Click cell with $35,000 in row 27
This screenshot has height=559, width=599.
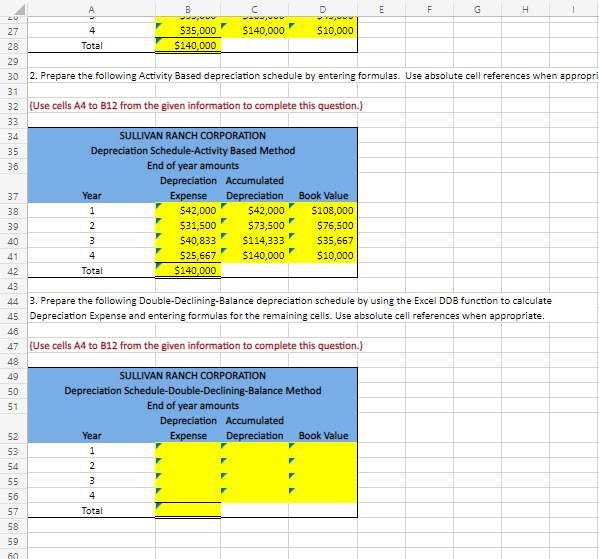[x=188, y=31]
